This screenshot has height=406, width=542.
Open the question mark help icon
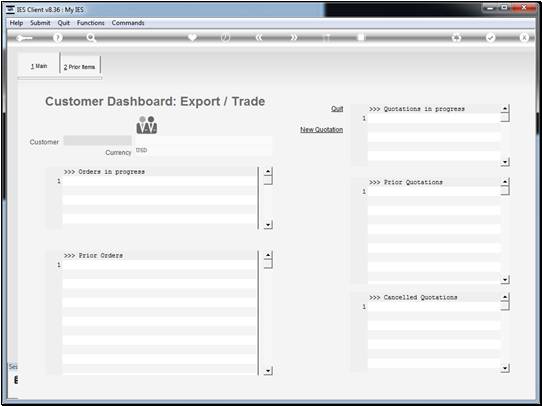point(58,38)
